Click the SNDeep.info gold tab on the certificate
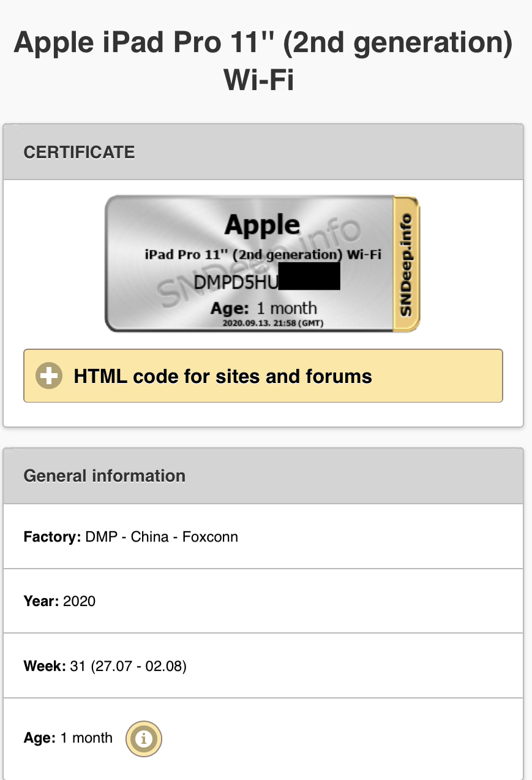The height and width of the screenshot is (780, 532). click(x=406, y=265)
